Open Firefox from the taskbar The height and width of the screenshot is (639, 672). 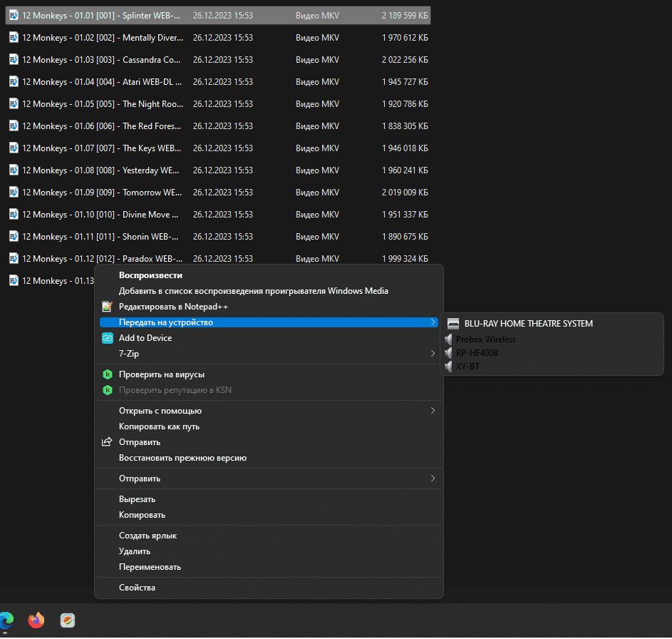pos(36,620)
